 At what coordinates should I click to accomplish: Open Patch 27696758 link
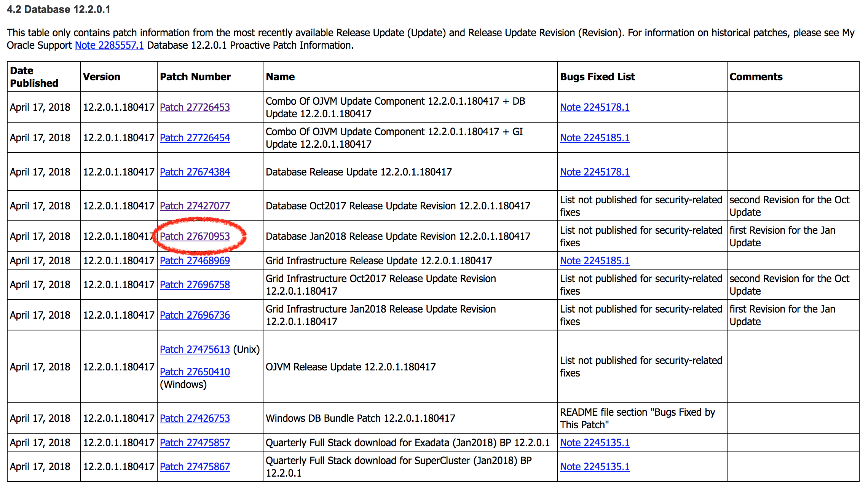[195, 285]
